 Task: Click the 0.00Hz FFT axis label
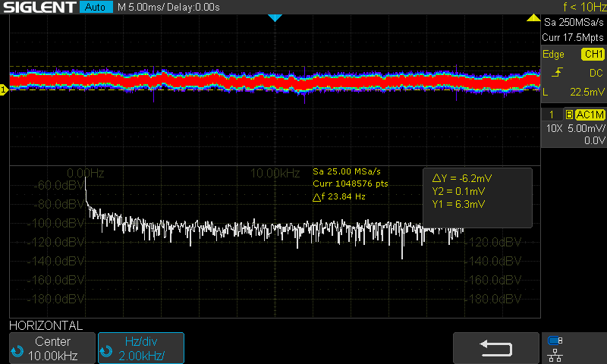(x=86, y=173)
